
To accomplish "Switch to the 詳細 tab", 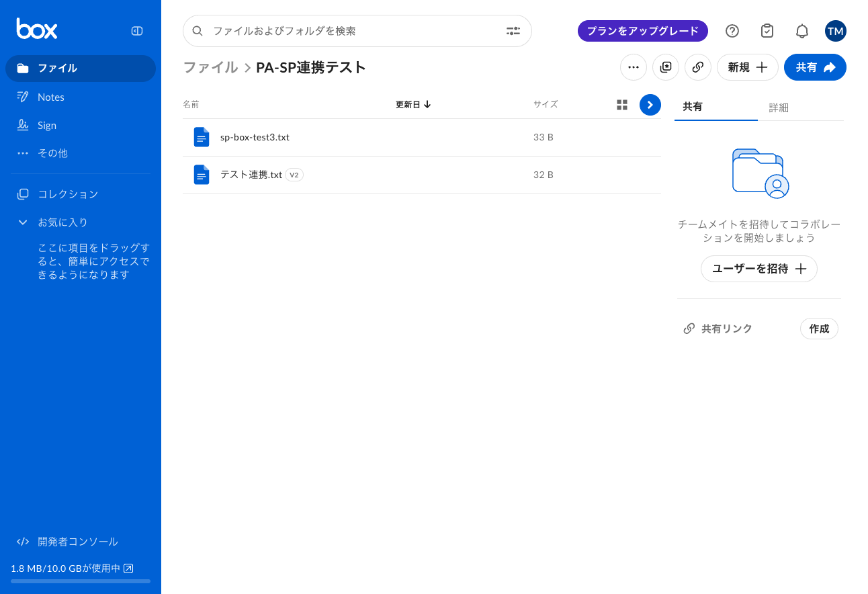I will 779,108.
